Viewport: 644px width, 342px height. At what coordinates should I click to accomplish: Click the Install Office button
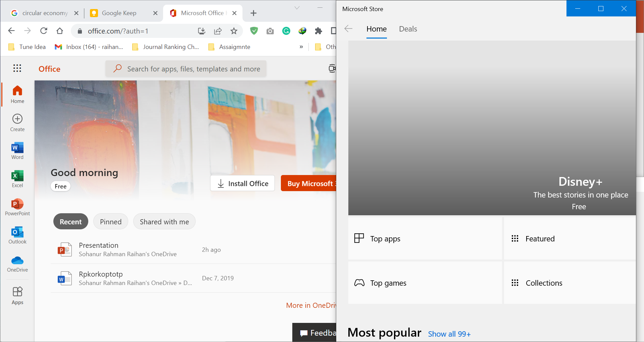pyautogui.click(x=243, y=183)
